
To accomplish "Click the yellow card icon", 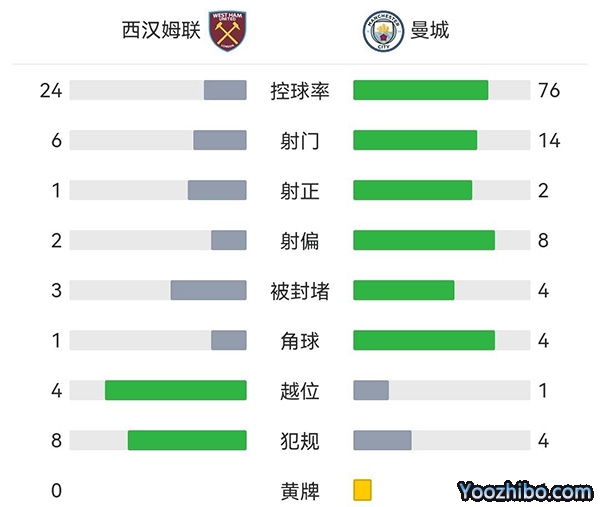I will pyautogui.click(x=362, y=490).
